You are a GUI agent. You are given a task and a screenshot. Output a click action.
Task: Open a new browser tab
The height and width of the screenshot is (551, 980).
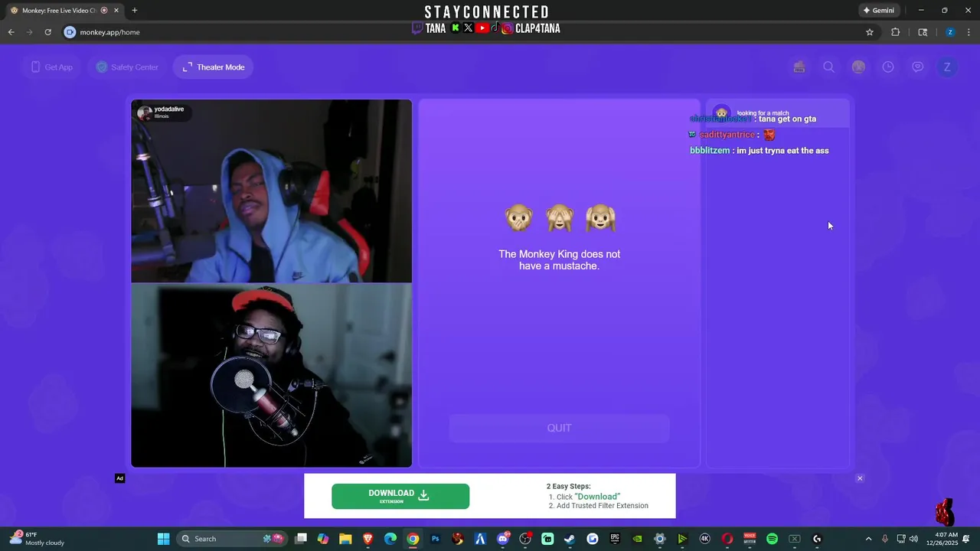point(135,11)
